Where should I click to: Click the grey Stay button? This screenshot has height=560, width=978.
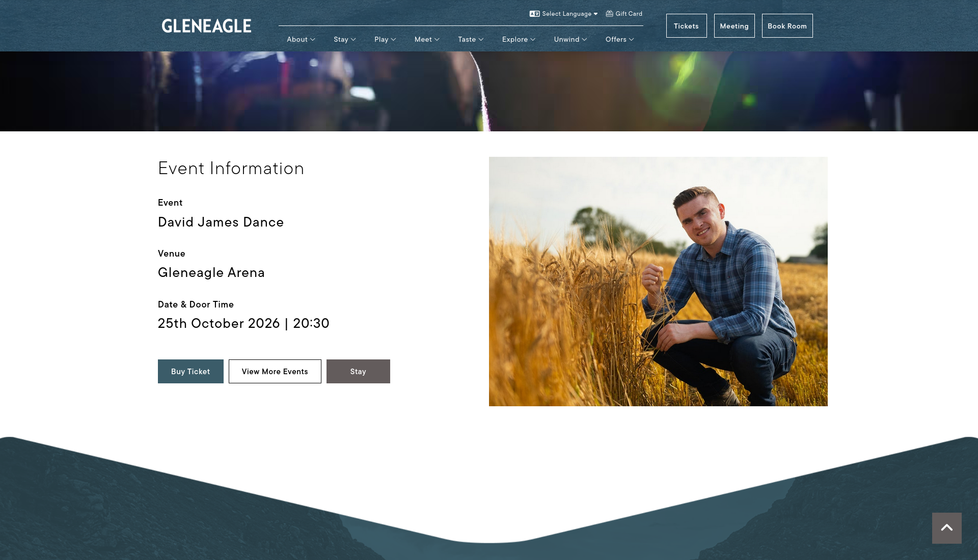click(358, 372)
